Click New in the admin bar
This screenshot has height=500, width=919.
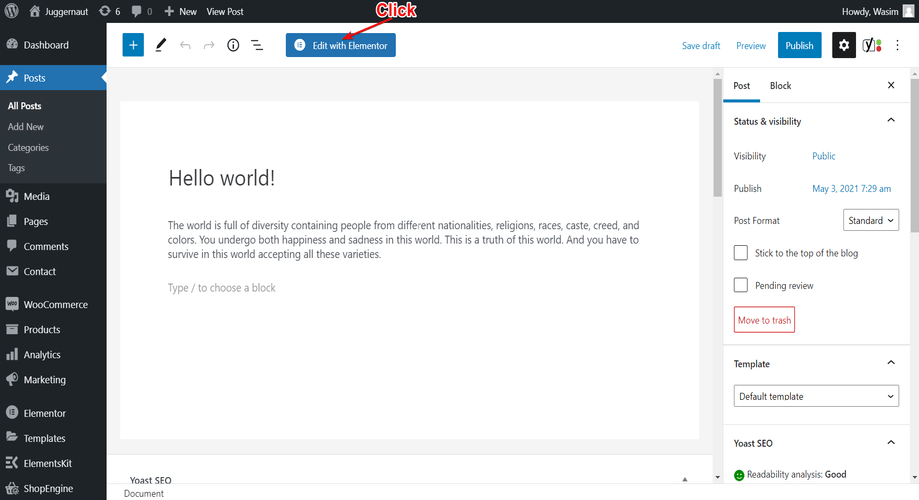(181, 11)
